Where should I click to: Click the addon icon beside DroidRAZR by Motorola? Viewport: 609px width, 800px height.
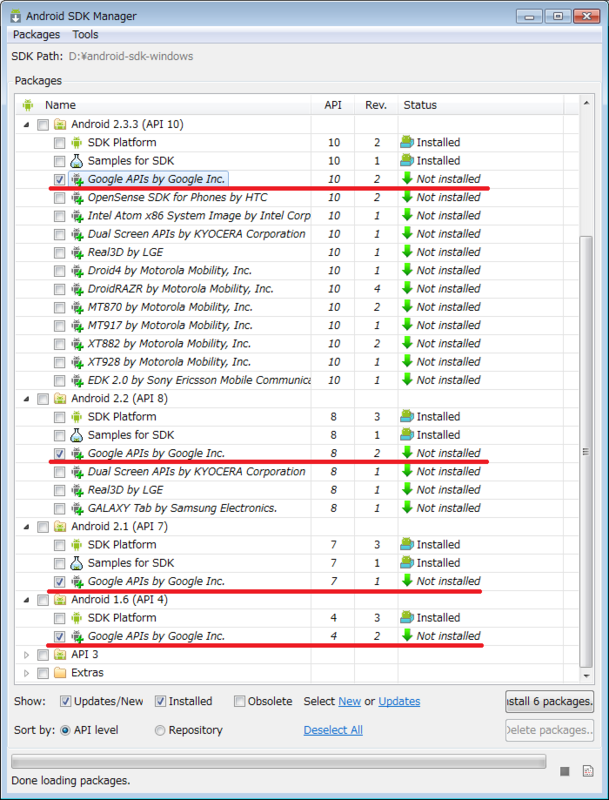77,290
